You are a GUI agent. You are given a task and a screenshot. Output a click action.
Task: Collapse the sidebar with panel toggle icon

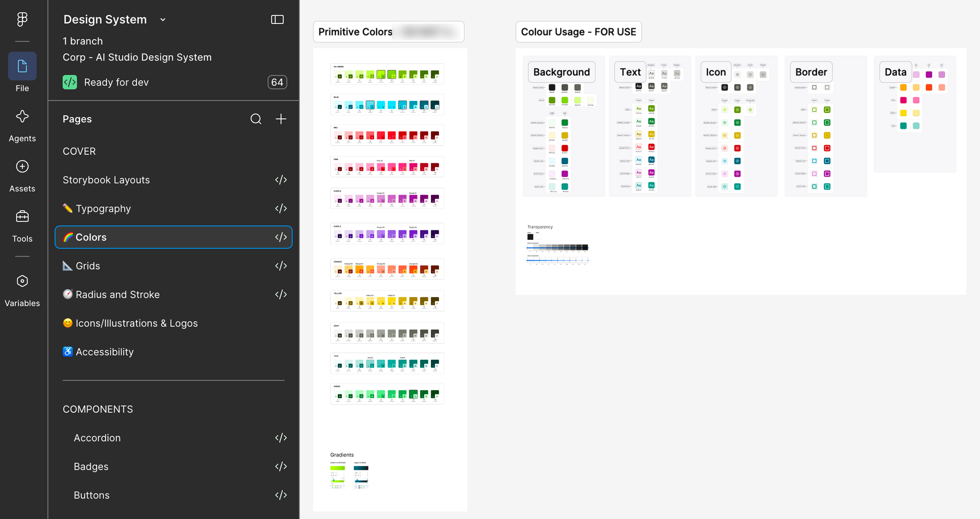tap(277, 19)
